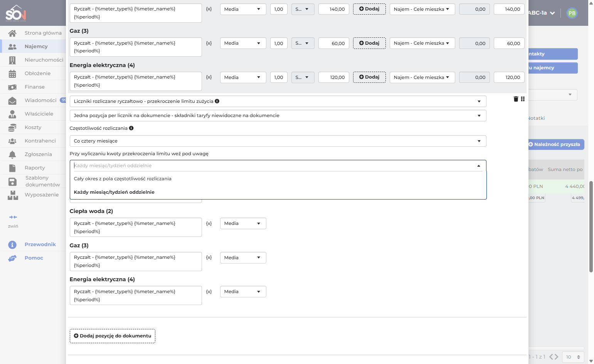Click the Szablony dokumentów save icon
The height and width of the screenshot is (364, 594).
12,181
